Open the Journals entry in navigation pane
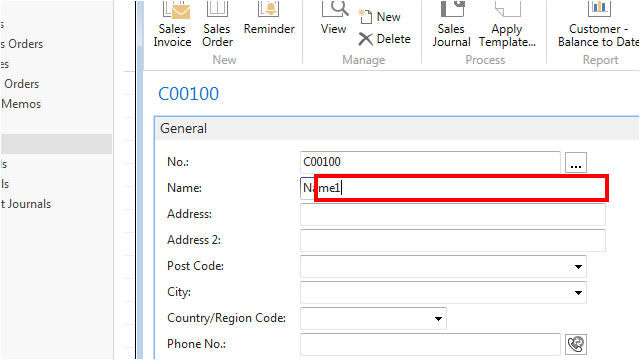This screenshot has height=360, width=640. click(26, 204)
